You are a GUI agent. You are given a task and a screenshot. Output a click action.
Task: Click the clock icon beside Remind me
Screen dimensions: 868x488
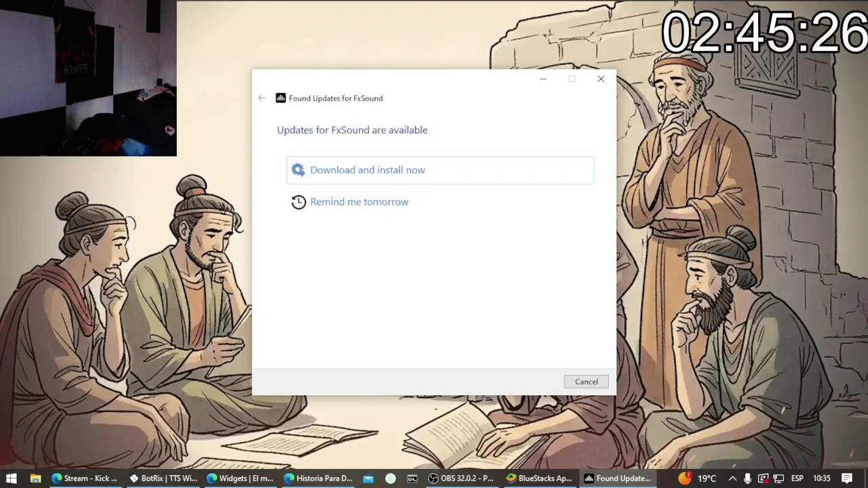click(x=298, y=202)
